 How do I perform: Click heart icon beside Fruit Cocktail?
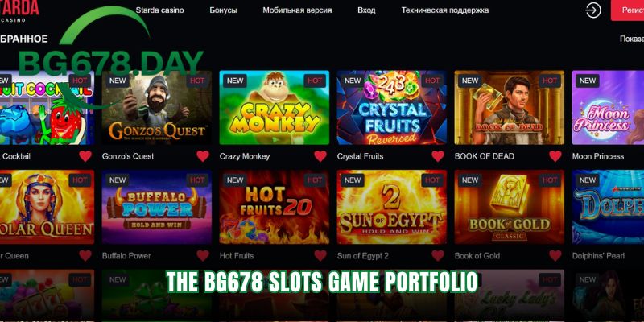(x=85, y=156)
